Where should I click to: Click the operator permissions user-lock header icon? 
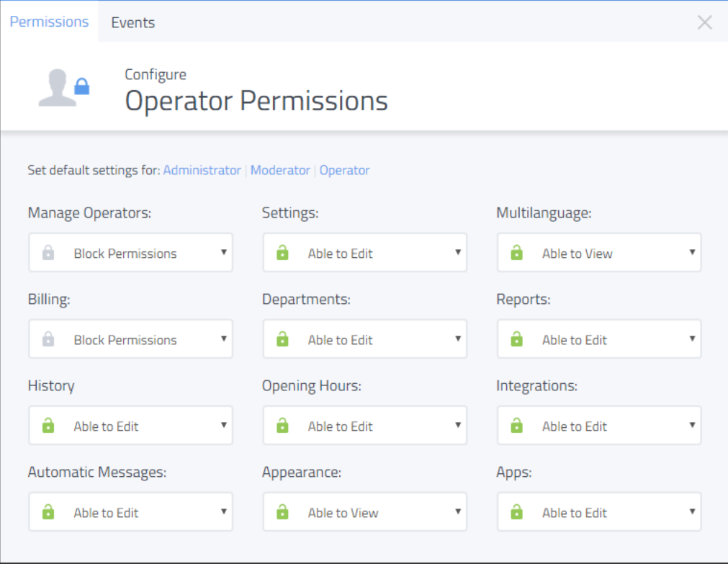point(64,89)
